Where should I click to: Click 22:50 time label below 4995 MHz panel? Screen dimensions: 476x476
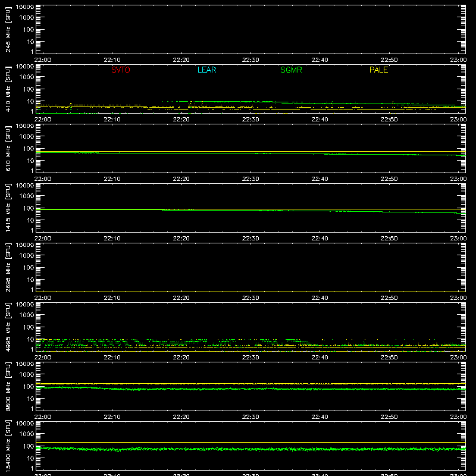(389, 358)
